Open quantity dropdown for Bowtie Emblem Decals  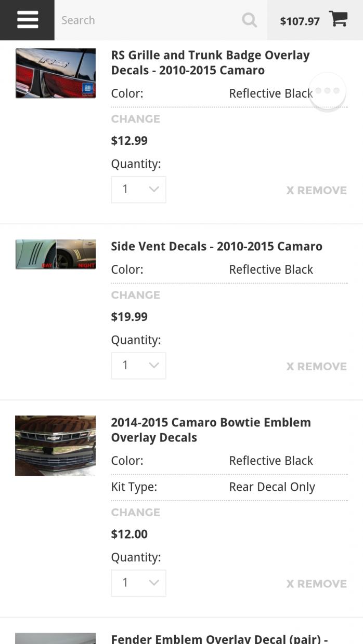point(138,582)
